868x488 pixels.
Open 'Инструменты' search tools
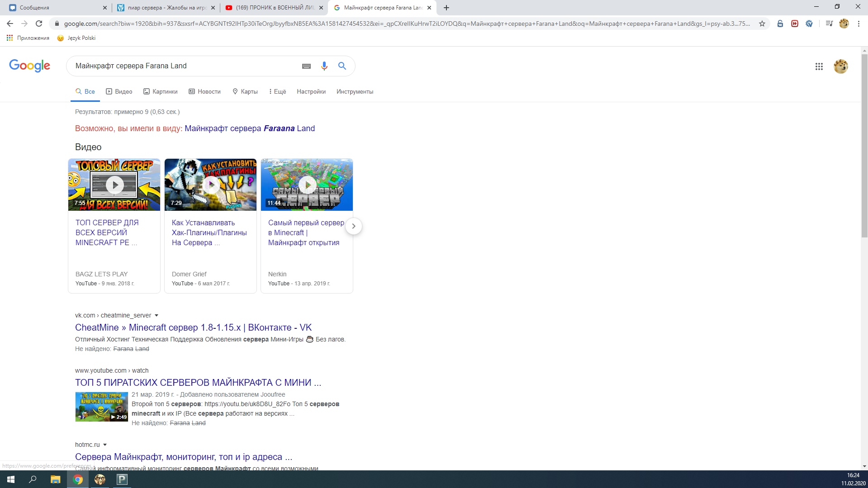pos(355,91)
